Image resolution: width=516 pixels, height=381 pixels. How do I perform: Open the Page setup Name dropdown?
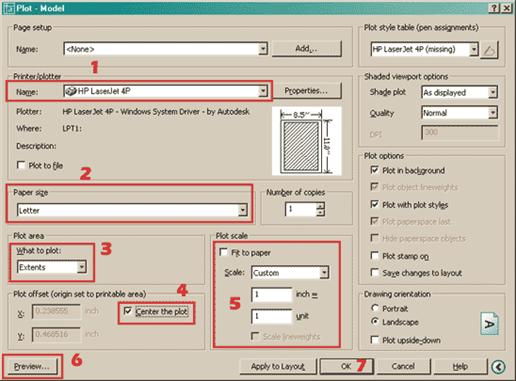(263, 49)
